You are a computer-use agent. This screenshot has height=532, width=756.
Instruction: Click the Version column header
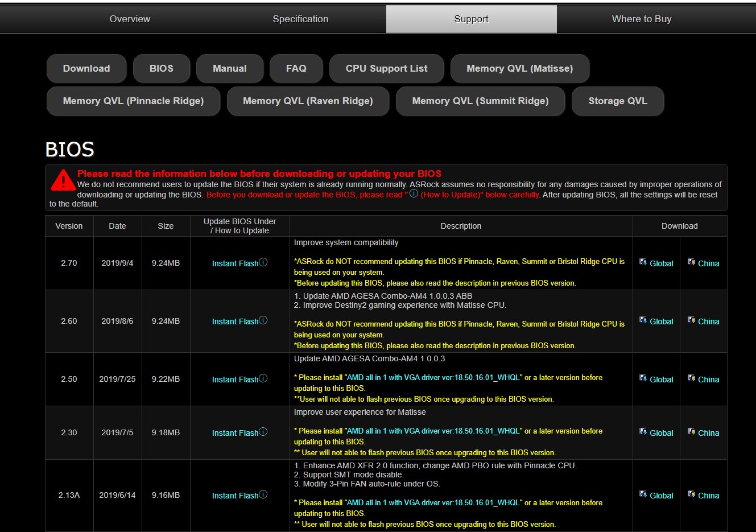pyautogui.click(x=69, y=226)
